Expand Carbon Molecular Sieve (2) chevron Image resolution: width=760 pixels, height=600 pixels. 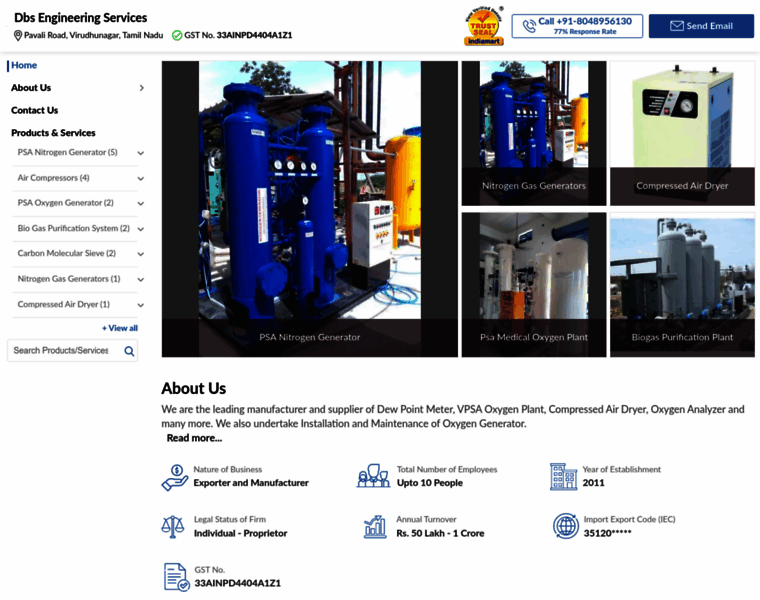click(x=141, y=254)
